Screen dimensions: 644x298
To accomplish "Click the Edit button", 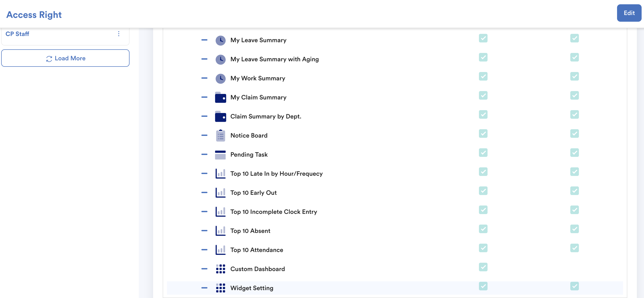I will click(628, 13).
